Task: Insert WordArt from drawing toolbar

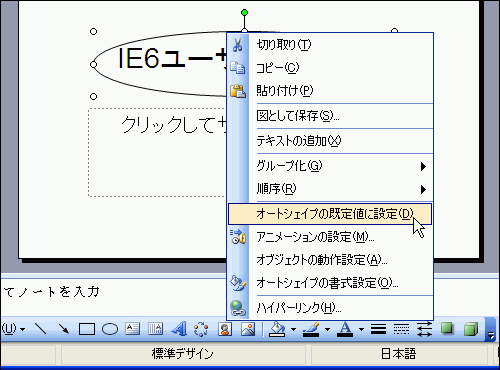Action: point(179,329)
